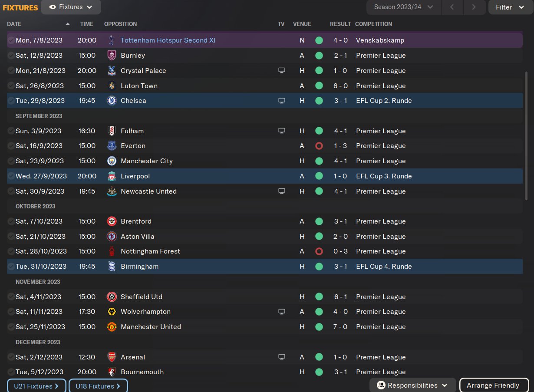This screenshot has height=392, width=534.
Task: Click the Brentford club badge
Action: [x=112, y=221]
